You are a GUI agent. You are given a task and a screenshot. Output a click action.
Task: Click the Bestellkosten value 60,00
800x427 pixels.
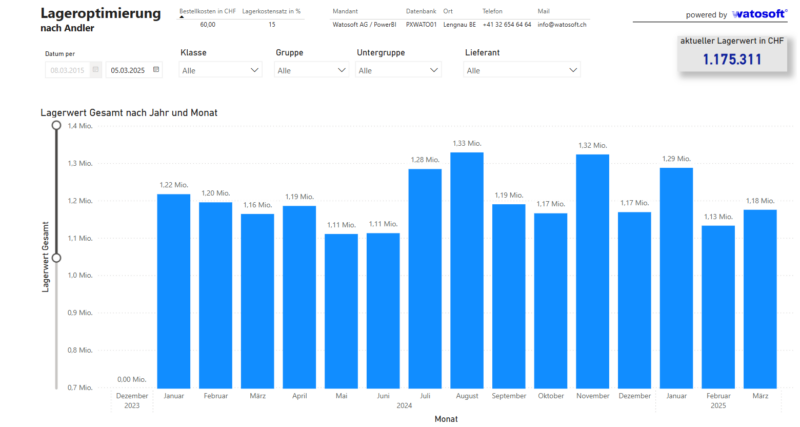point(207,23)
